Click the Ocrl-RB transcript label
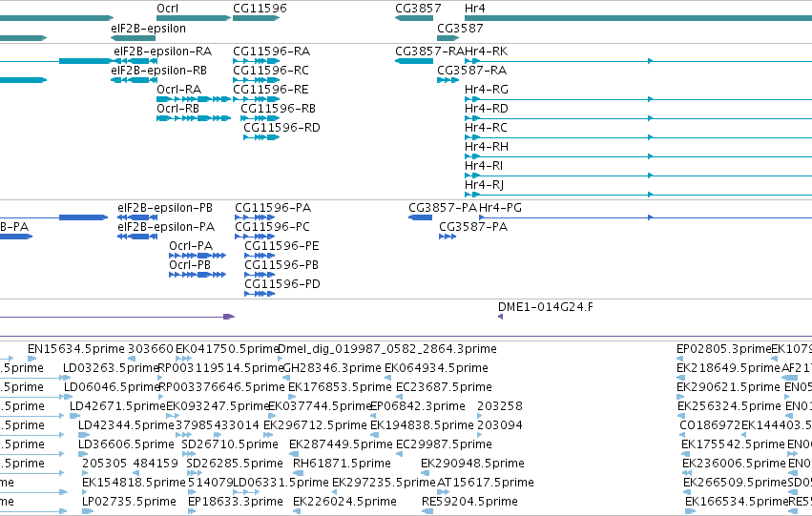This screenshot has height=516, width=812. tap(178, 109)
